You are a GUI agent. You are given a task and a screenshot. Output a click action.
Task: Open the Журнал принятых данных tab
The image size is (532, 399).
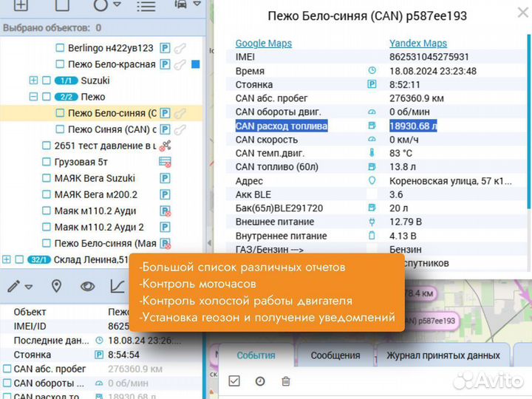tap(443, 355)
